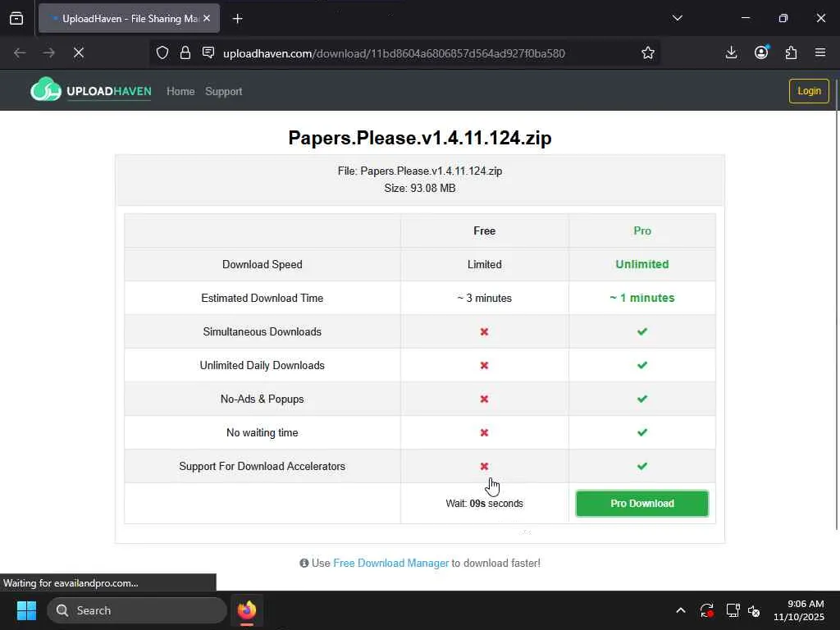Click the muted volume tray icon
This screenshot has height=630, width=840.
click(755, 610)
